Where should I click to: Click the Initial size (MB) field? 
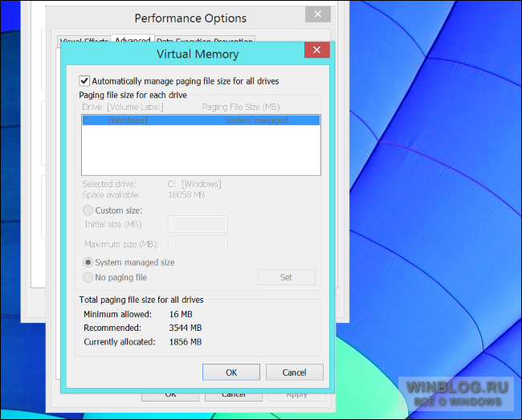point(198,224)
